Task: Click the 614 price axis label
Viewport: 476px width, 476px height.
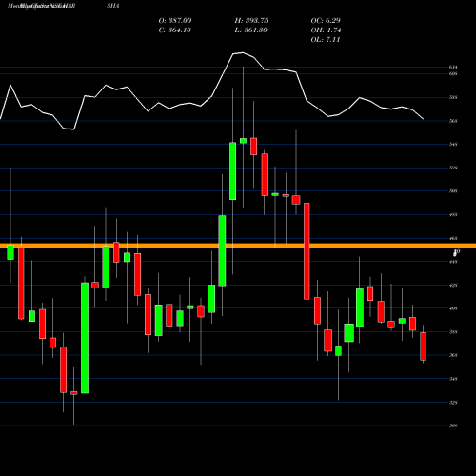Action: point(453,67)
